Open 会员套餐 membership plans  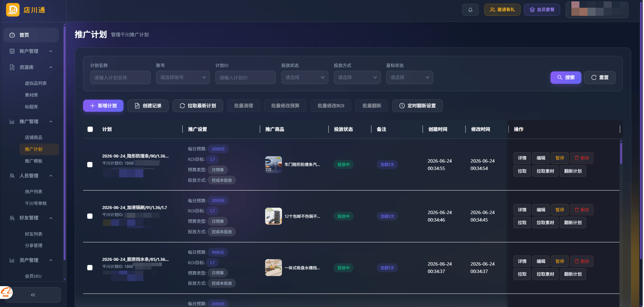(542, 10)
